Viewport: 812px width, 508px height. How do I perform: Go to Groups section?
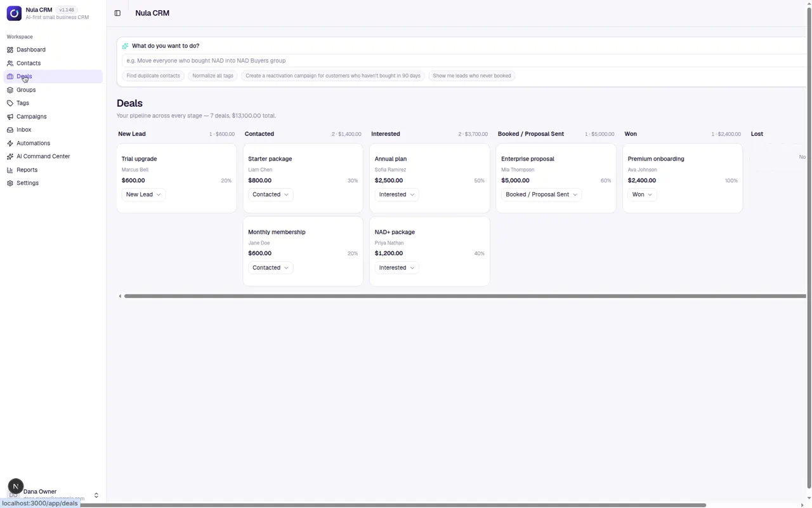click(53, 90)
